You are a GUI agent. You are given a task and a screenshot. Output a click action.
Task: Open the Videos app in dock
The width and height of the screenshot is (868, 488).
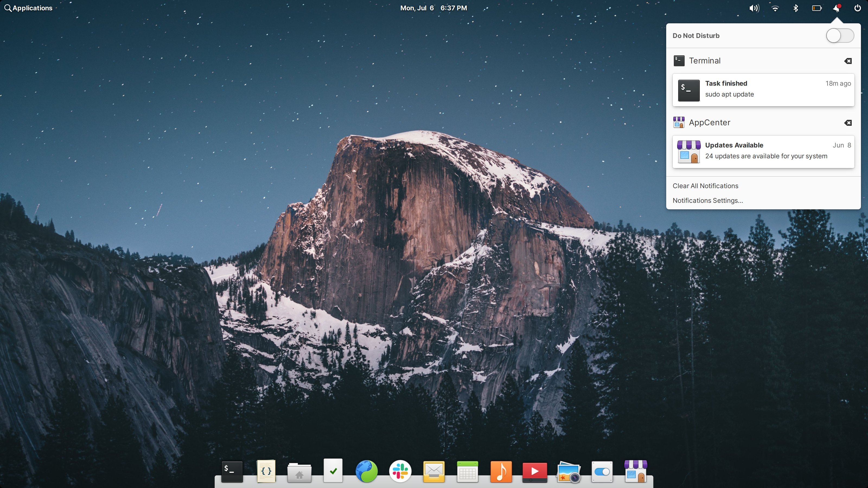(x=535, y=472)
